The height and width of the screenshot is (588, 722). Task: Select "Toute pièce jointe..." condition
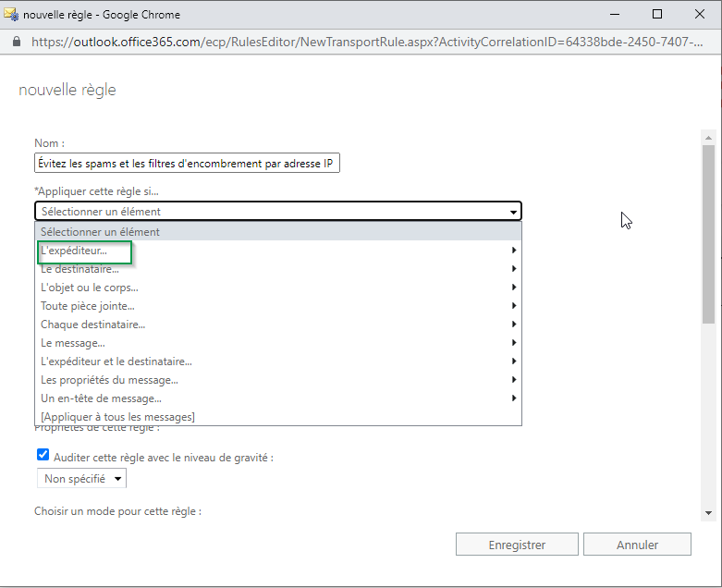tap(88, 306)
